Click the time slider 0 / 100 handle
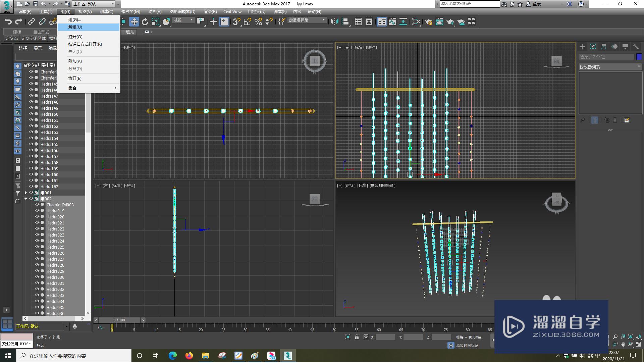This screenshot has width=644, height=363. [119, 320]
